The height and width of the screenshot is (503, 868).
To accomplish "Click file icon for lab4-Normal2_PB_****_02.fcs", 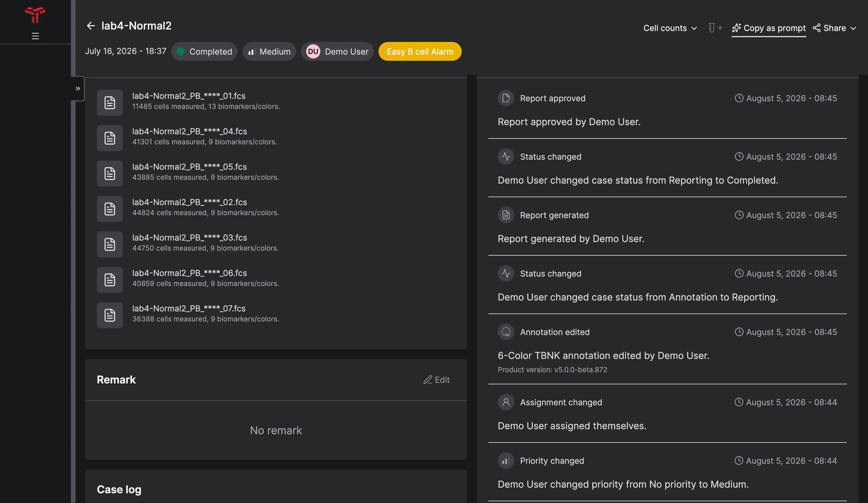I will 110,209.
